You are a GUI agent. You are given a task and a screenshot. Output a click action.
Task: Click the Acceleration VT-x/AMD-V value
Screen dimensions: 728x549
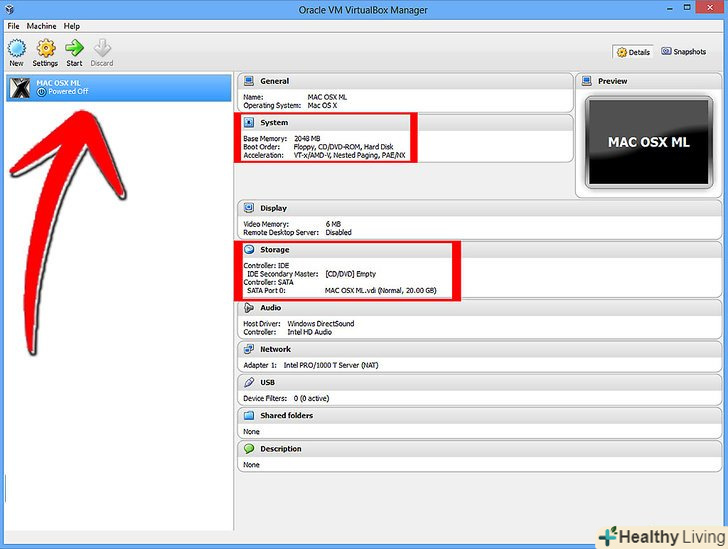pyautogui.click(x=349, y=155)
